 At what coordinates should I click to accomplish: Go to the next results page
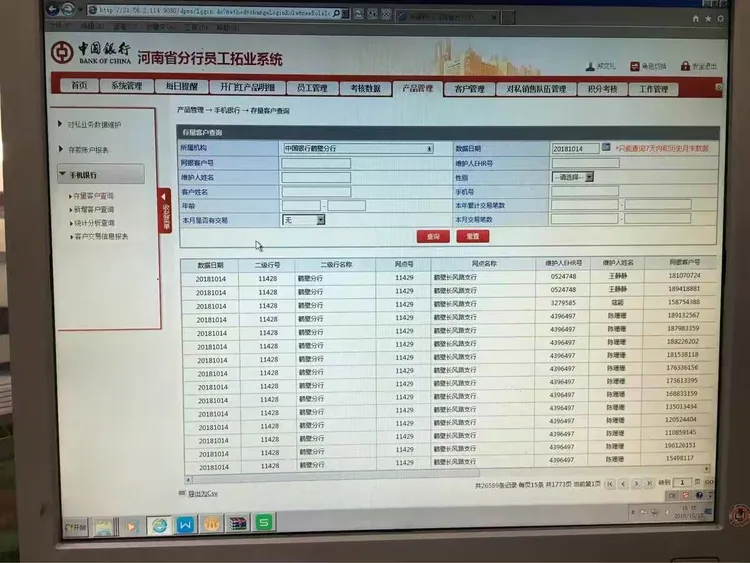pos(636,484)
